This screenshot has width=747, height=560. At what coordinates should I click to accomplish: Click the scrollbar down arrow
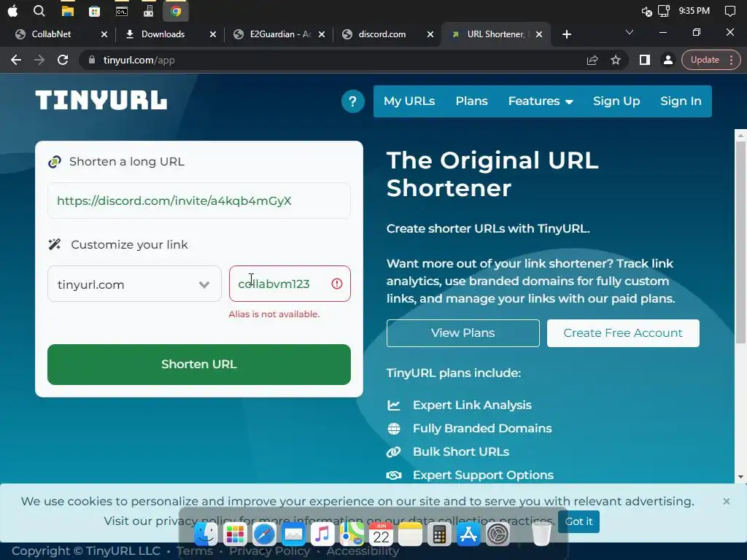(x=740, y=477)
